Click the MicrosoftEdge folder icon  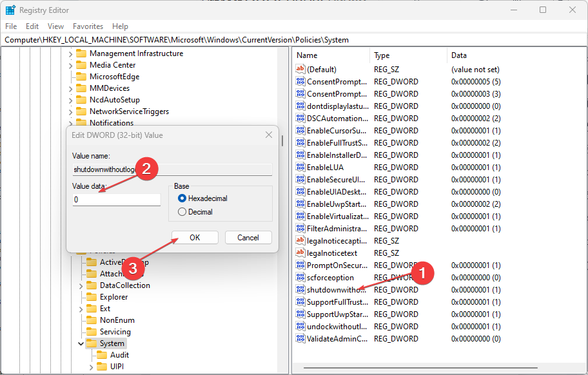coord(81,77)
